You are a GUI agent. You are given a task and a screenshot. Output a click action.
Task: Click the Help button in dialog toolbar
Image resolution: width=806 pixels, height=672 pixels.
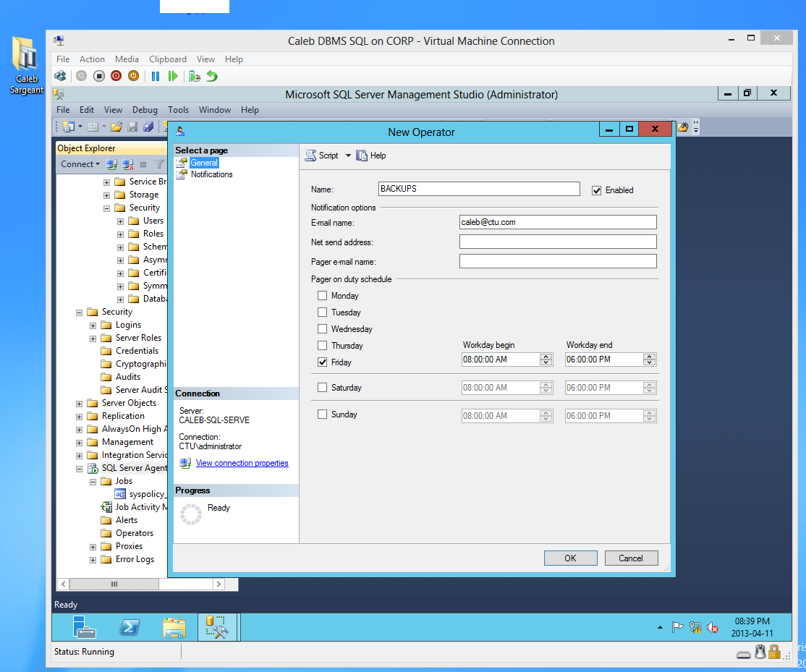(x=371, y=156)
